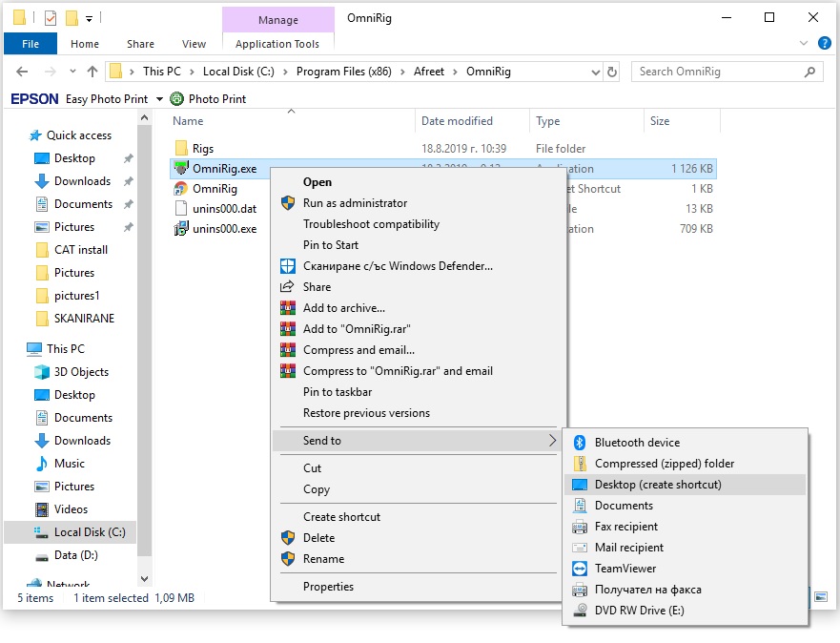Click Local Disk (C:) in the breadcrumb

tap(238, 72)
